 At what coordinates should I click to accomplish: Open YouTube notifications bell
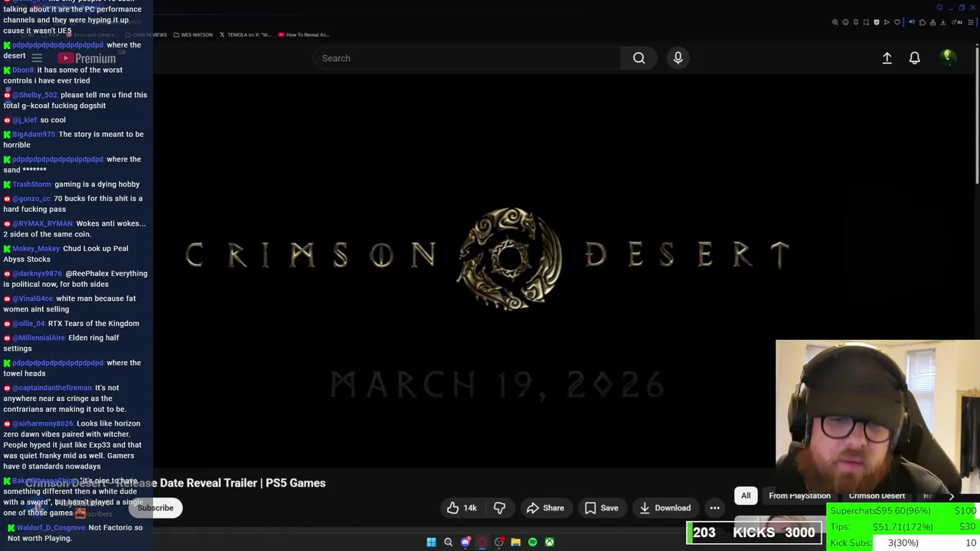click(914, 58)
